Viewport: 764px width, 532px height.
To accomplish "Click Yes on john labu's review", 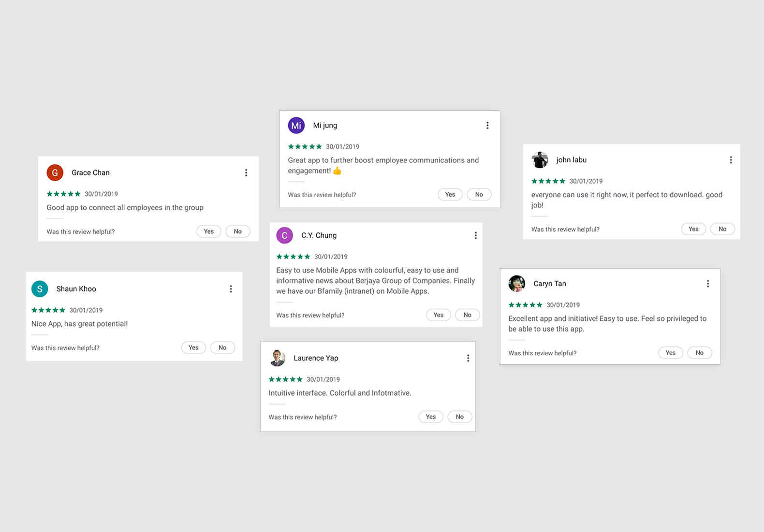I will coord(693,229).
